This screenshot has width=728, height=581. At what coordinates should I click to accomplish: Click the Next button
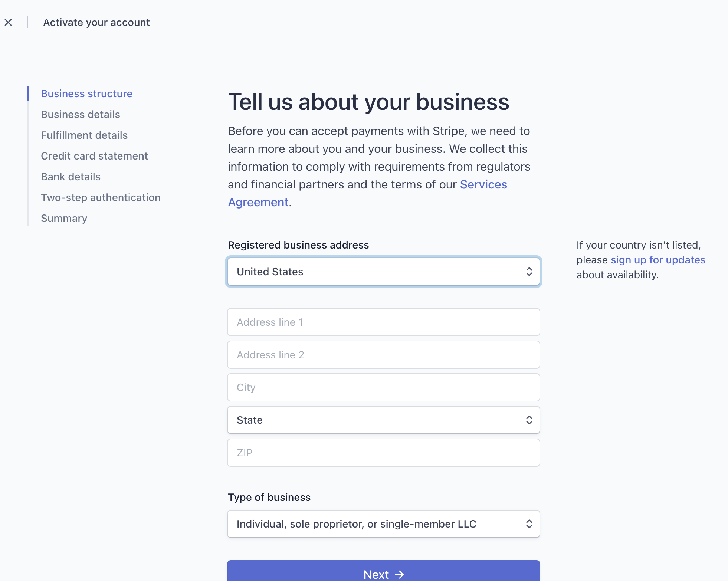click(x=383, y=571)
